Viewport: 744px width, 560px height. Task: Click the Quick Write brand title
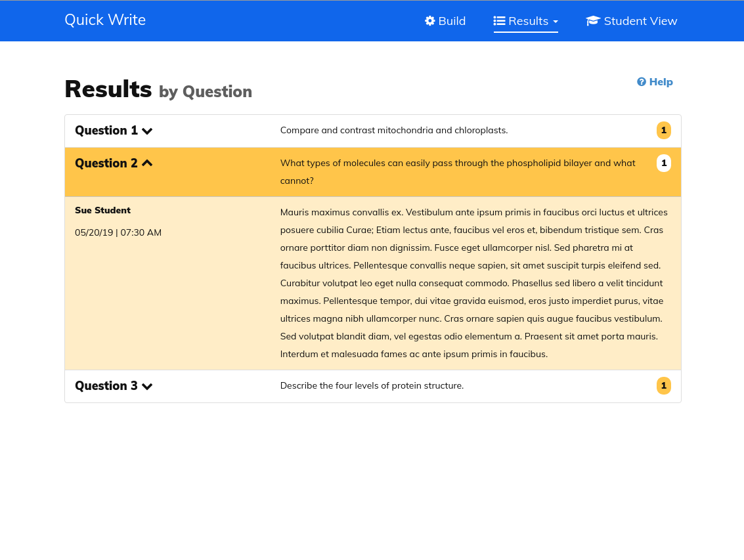tap(105, 20)
